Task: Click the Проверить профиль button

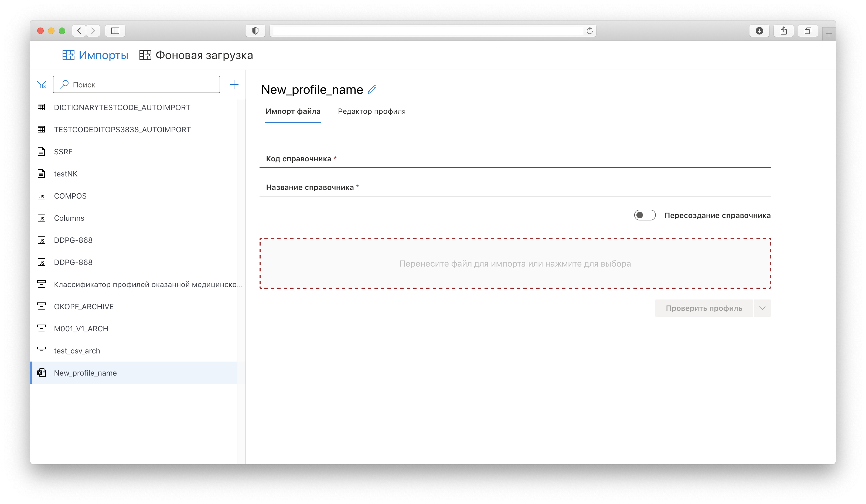Action: 704,308
